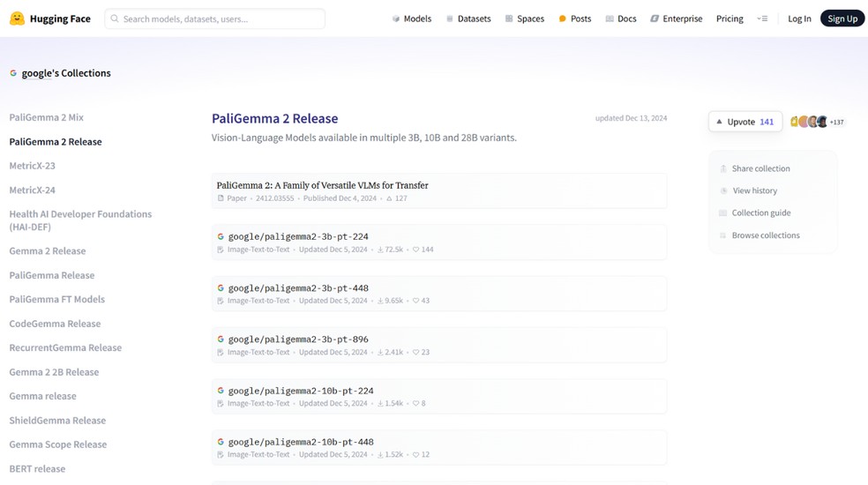Open google/paligemma2-10b-pt-448 model

[x=439, y=447]
